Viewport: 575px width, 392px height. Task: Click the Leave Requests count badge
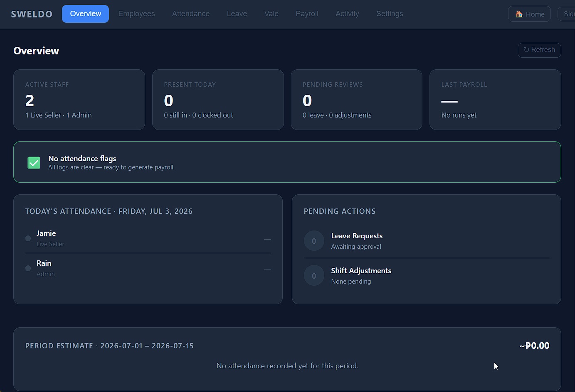pos(314,241)
